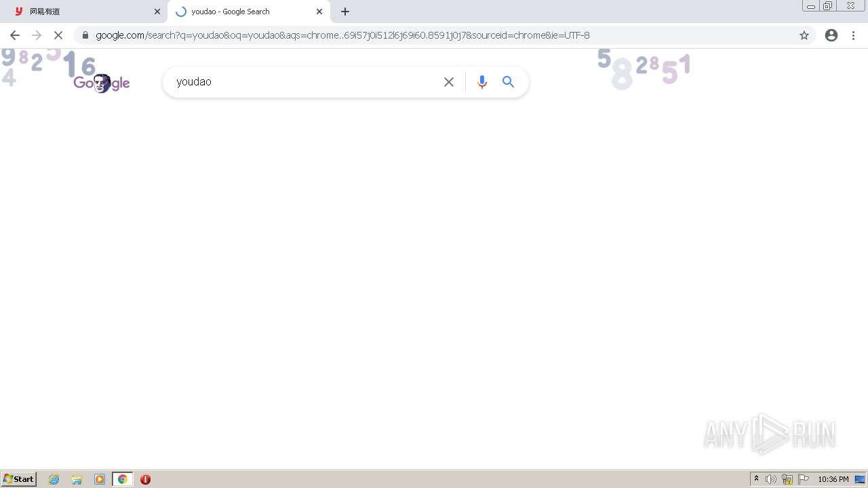This screenshot has height=488, width=868.
Task: Focus the youdao search input field
Action: [305, 82]
